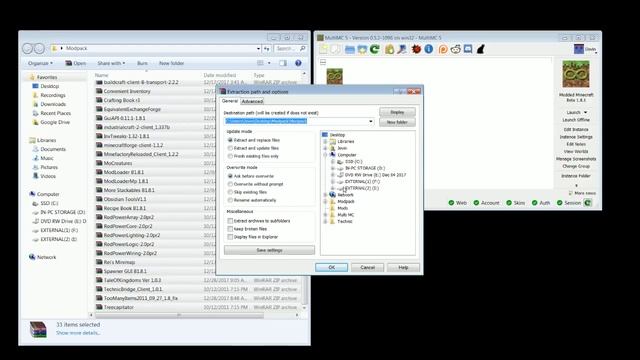Click Edit Notes in MultiMC
Image resolution: width=640 pixels, height=360 pixels.
[576, 144]
